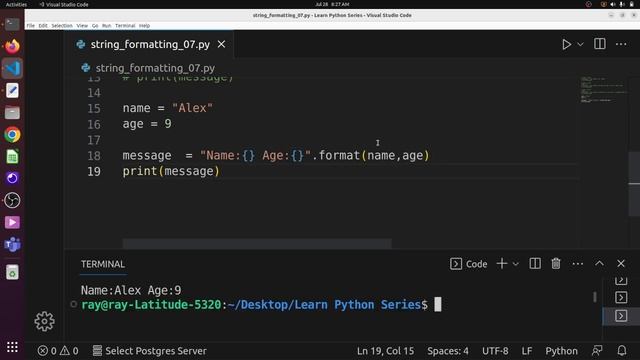The height and width of the screenshot is (360, 640).
Task: Click the code minimap preview
Action: (x=603, y=90)
